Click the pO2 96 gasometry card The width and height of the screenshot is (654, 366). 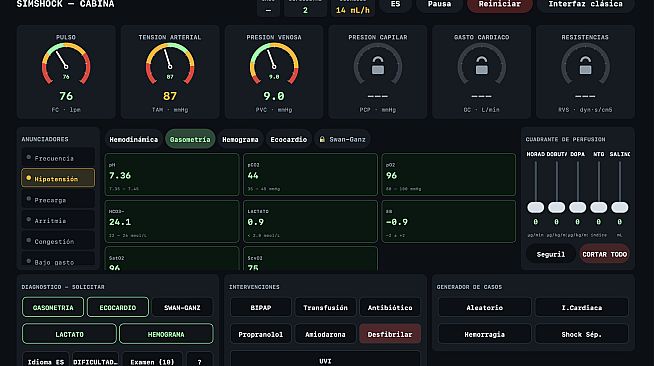[x=449, y=175]
